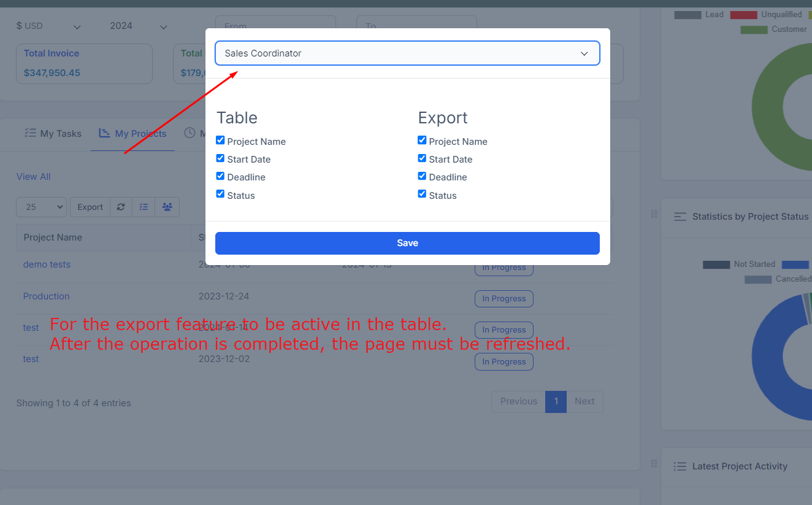Viewport: 812px width, 505px height.
Task: Click the 2023-12-02 start date cell
Action: tap(224, 359)
